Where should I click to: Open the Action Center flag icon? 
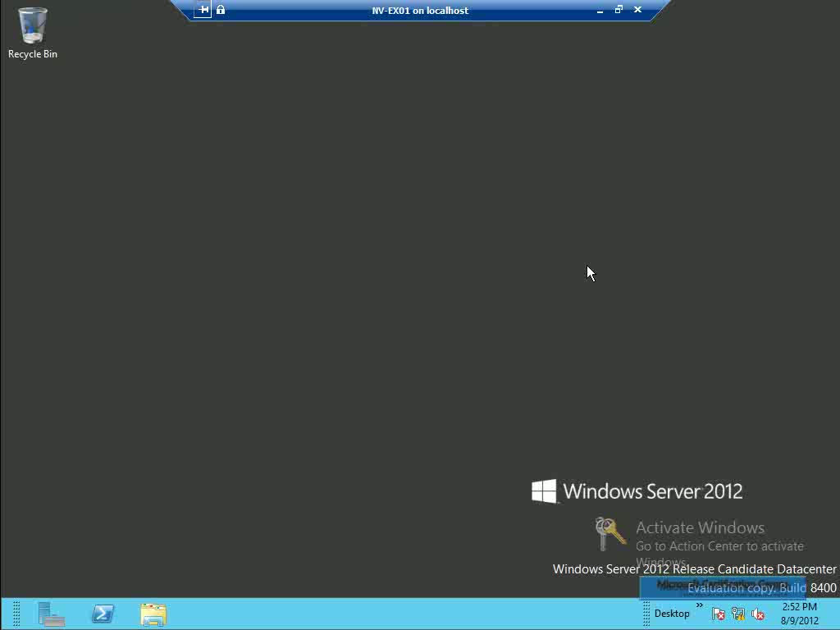[719, 614]
